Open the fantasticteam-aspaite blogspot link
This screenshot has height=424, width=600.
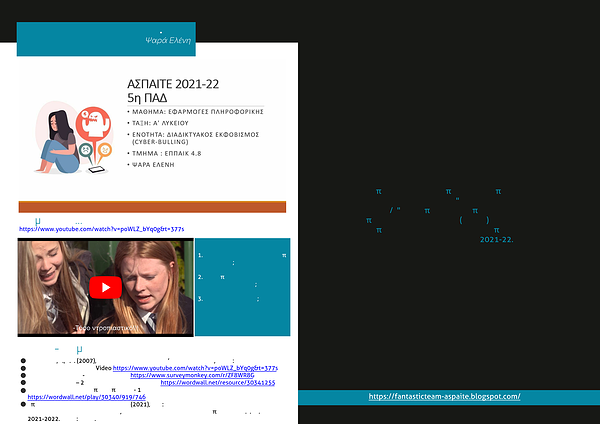pos(444,397)
